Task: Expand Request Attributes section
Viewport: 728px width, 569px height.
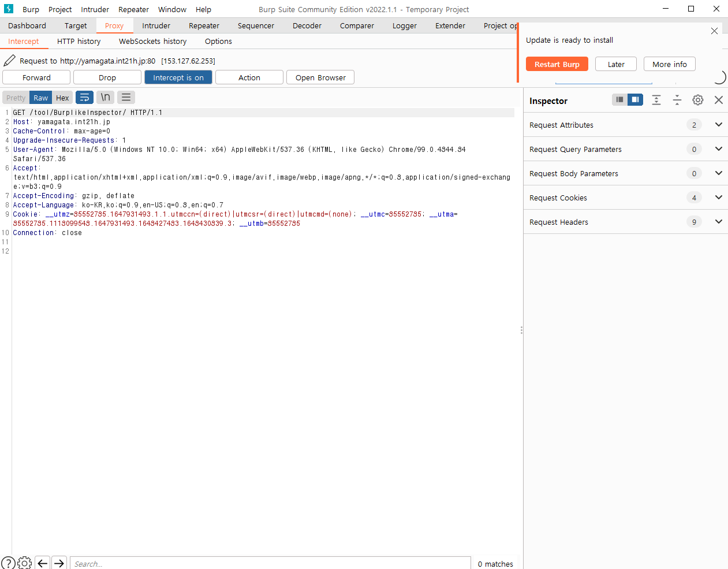Action: tap(719, 125)
